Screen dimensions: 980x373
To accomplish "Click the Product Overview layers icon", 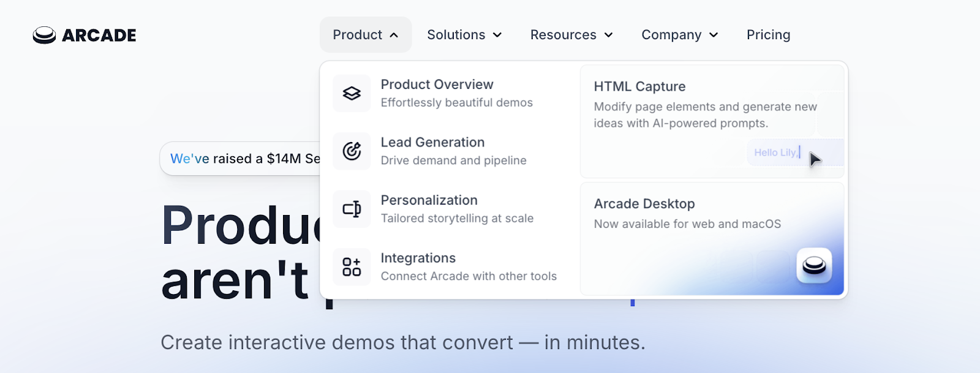I will point(352,93).
